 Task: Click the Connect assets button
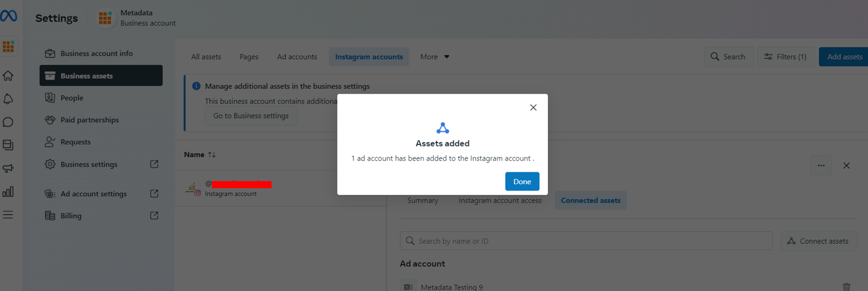tap(818, 241)
